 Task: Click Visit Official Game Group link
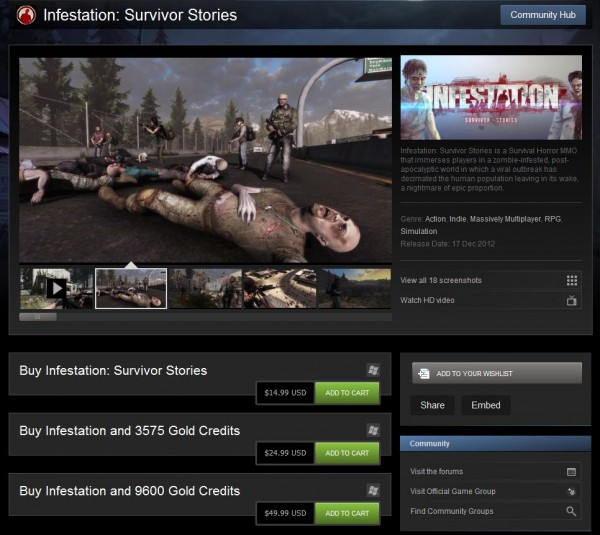tap(453, 491)
